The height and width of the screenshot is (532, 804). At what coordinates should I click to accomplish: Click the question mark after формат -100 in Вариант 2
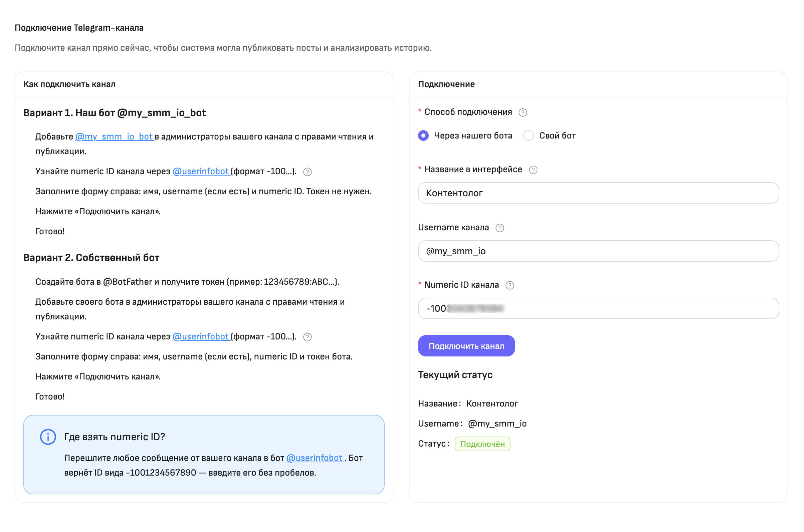pos(307,337)
